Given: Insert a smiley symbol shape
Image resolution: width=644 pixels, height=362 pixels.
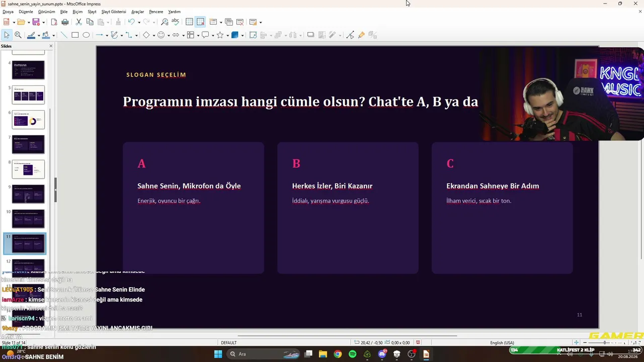Looking at the screenshot, I should click(x=161, y=35).
